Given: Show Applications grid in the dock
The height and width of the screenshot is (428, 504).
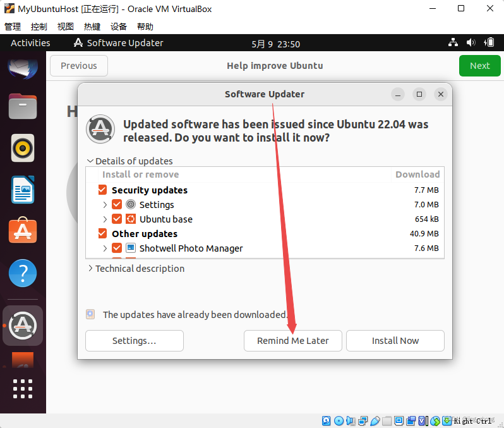Looking at the screenshot, I should [x=23, y=388].
